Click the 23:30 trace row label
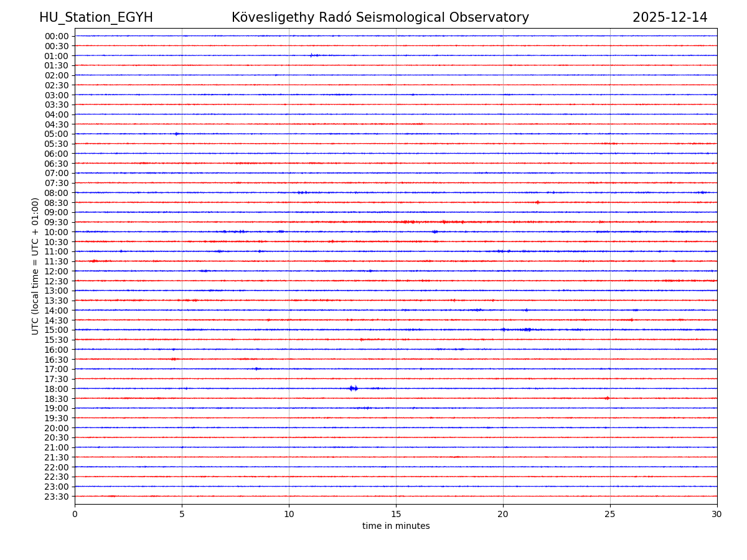The width and height of the screenshot is (747, 560). tap(57, 497)
